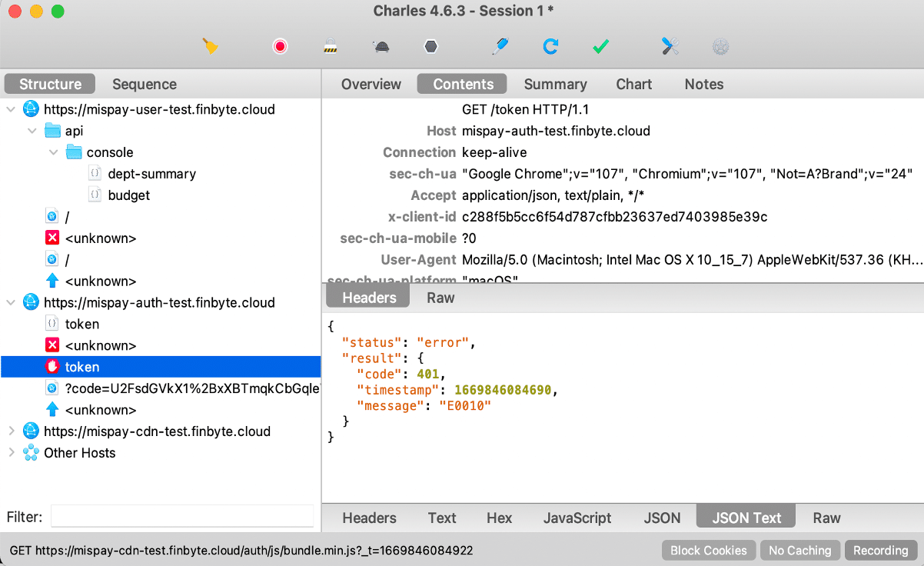This screenshot has height=566, width=924.
Task: Select the dept-summary request
Action: [x=151, y=174]
